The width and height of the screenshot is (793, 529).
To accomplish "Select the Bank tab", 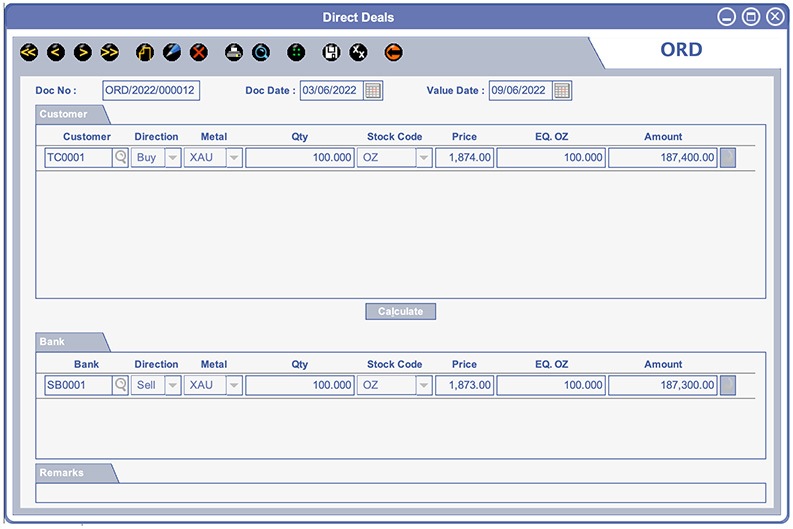I will pos(71,342).
